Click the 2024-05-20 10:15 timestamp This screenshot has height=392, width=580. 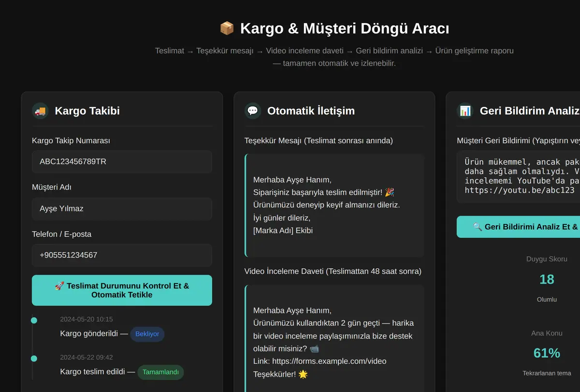(87, 319)
